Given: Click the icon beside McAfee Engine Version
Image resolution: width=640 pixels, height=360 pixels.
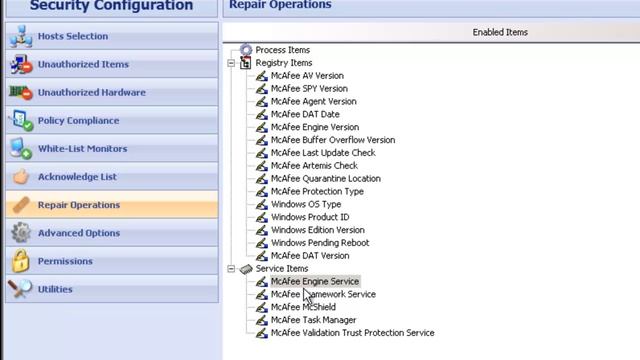Looking at the screenshot, I should (x=262, y=127).
